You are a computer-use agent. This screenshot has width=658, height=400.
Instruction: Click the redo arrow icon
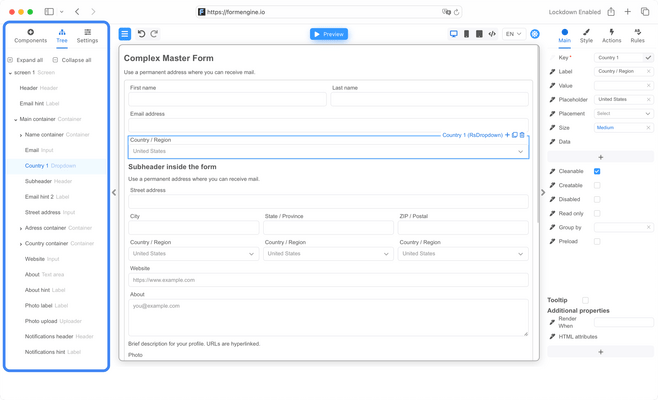point(154,34)
